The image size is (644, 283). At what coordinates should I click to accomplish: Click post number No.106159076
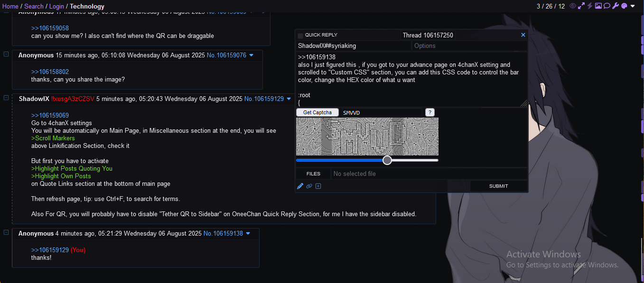click(226, 55)
